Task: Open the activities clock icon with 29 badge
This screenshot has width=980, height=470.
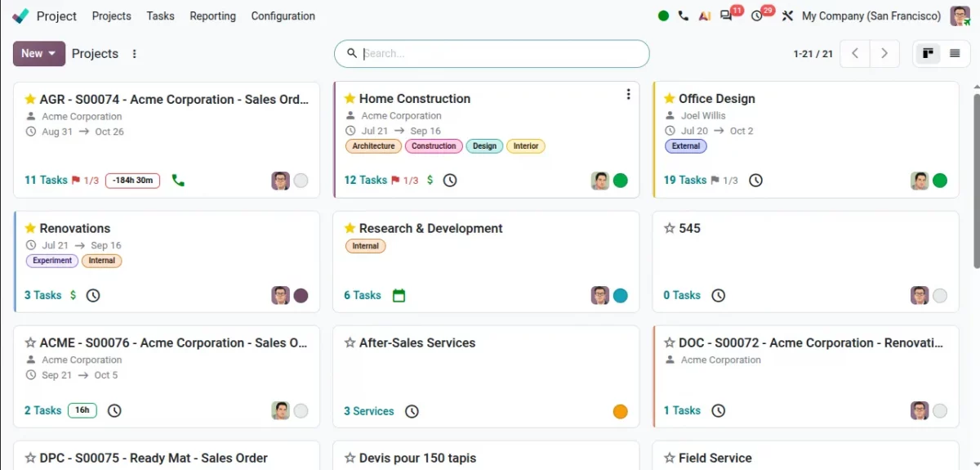Action: tap(757, 16)
